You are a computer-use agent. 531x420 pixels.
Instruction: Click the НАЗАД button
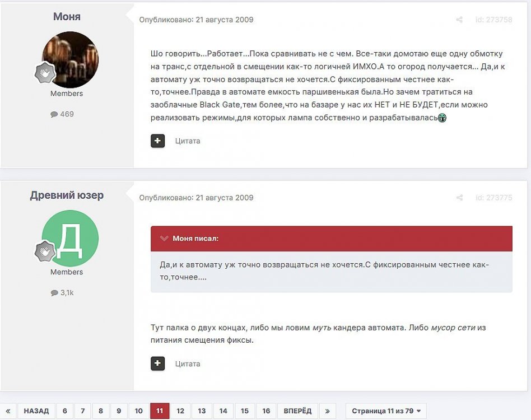pyautogui.click(x=36, y=411)
